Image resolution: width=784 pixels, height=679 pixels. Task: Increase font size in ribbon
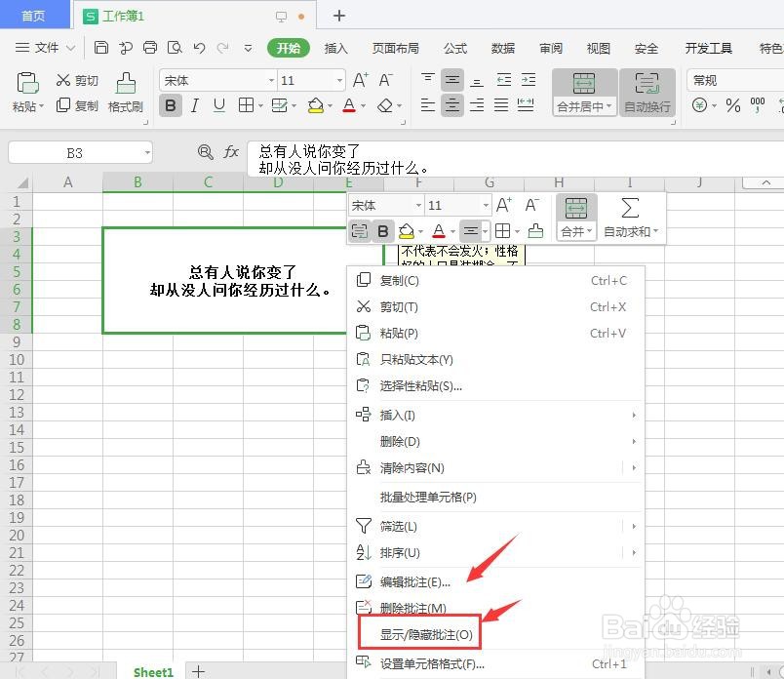361,80
